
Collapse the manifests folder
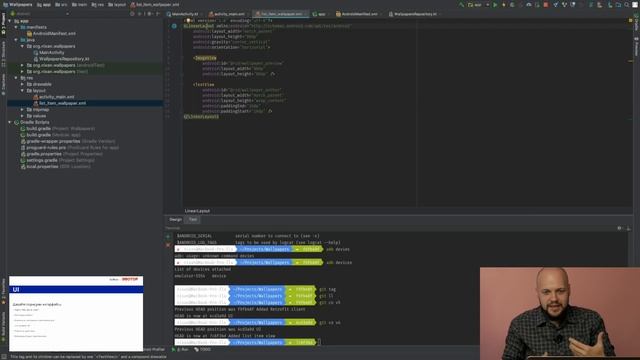(16, 27)
